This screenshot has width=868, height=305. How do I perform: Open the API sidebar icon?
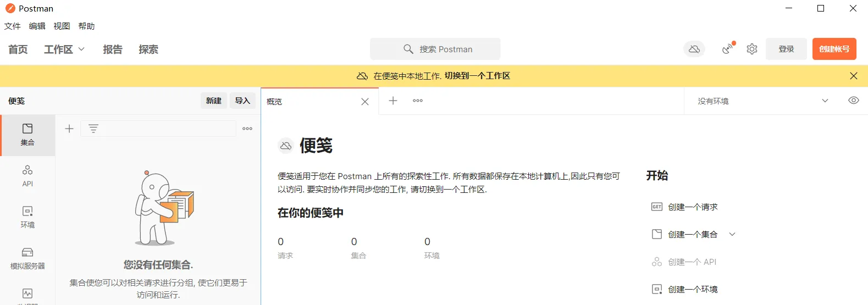click(x=27, y=175)
